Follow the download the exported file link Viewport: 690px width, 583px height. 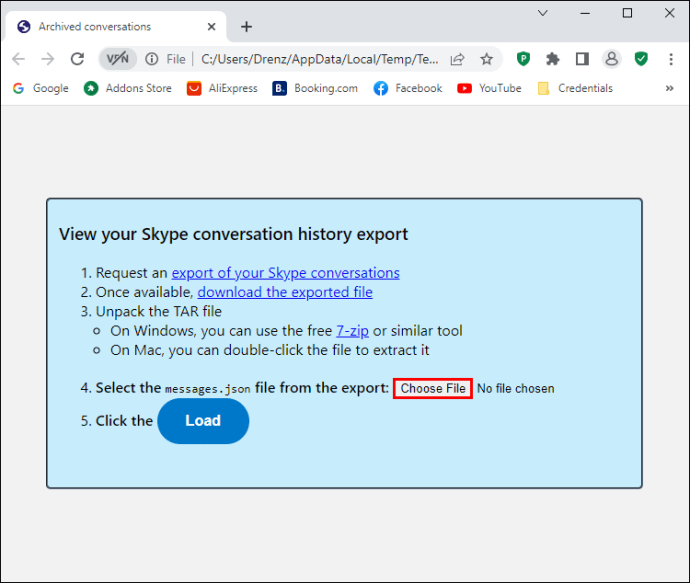click(285, 292)
